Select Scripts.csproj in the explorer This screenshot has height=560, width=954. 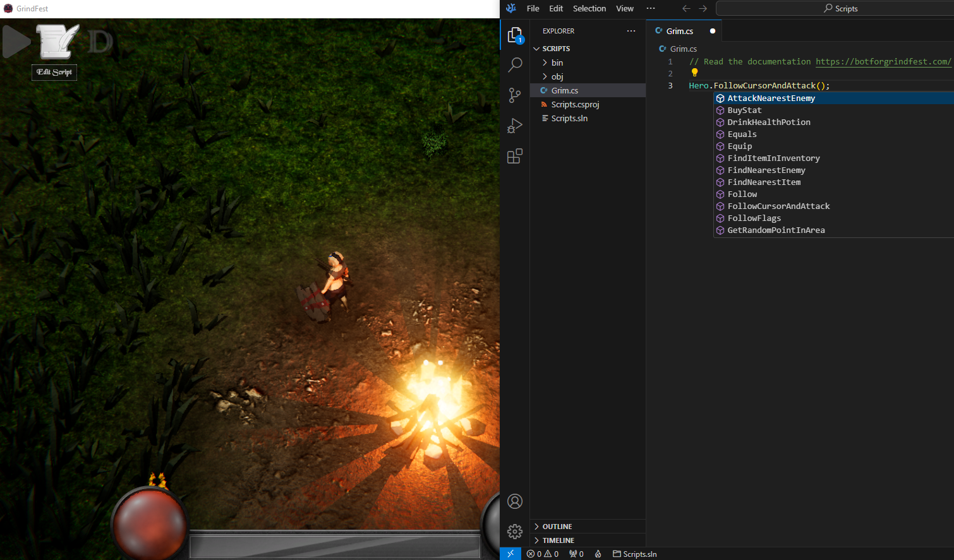click(x=588, y=104)
